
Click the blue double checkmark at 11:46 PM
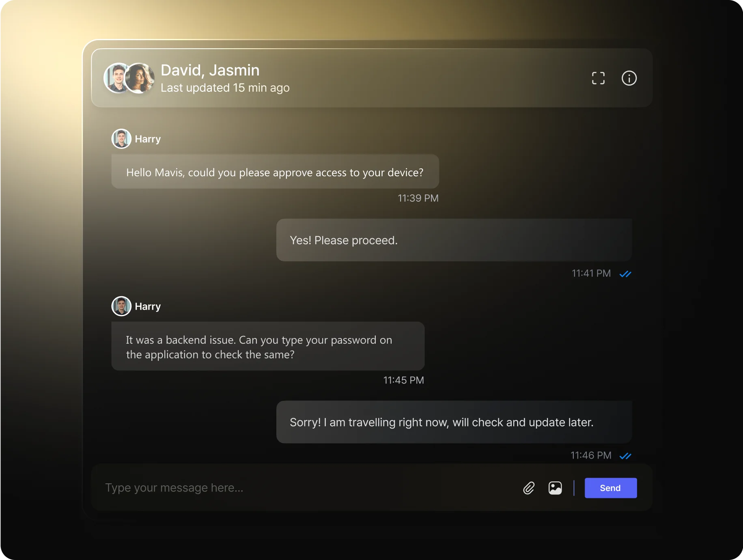pos(625,455)
